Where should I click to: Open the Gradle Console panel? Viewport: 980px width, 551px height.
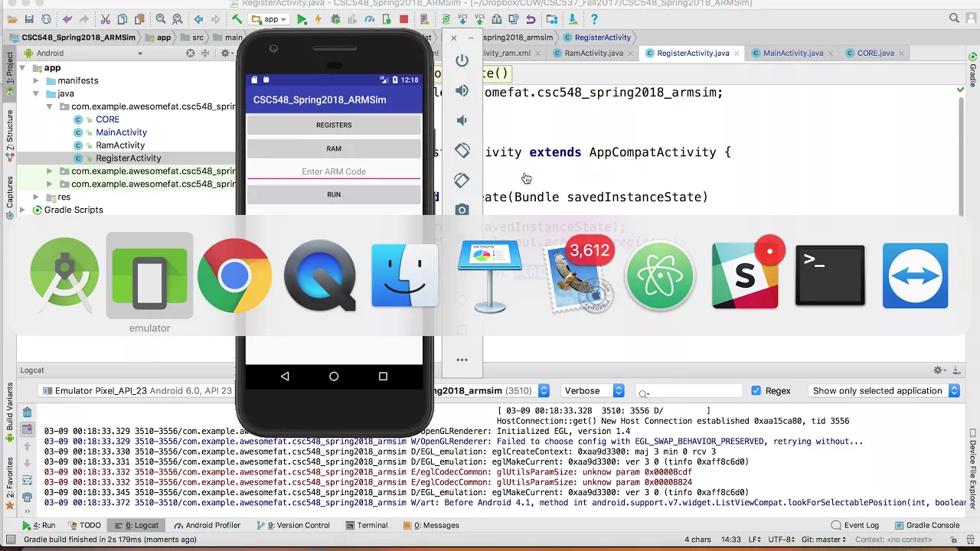[x=926, y=525]
